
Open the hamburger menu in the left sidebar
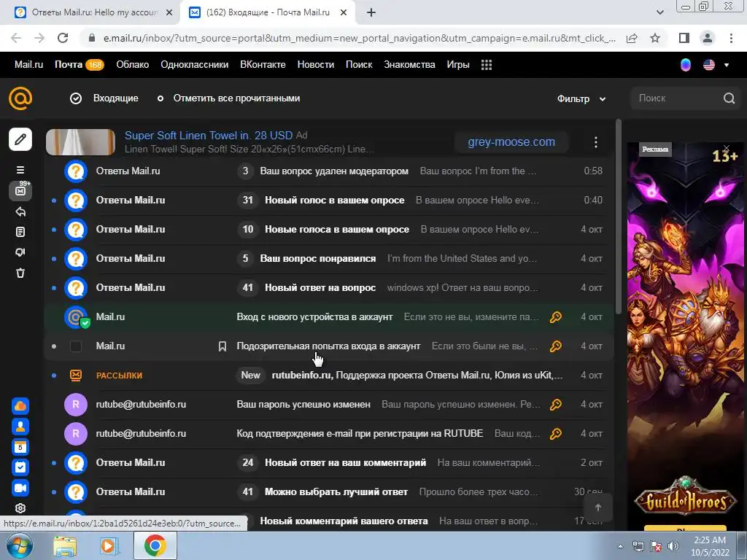pyautogui.click(x=20, y=170)
